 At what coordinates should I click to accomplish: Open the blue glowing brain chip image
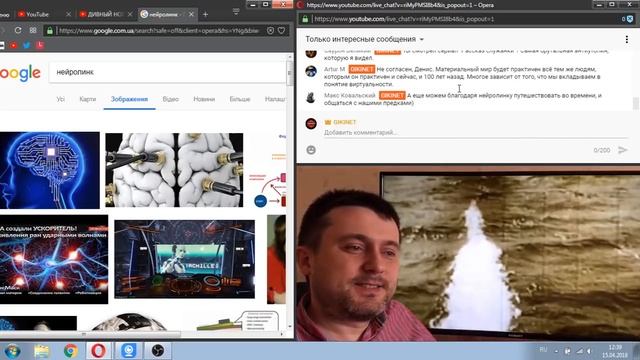pyautogui.click(x=50, y=170)
